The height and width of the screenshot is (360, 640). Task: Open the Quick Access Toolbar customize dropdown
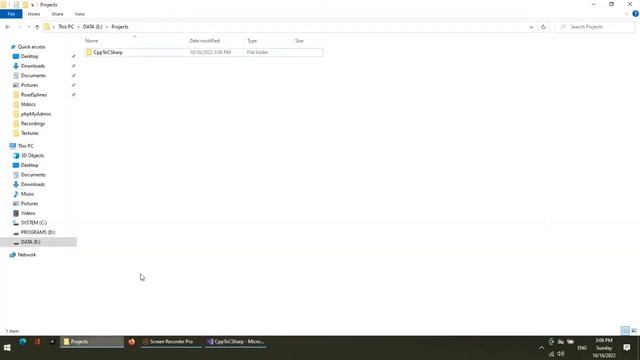click(33, 5)
